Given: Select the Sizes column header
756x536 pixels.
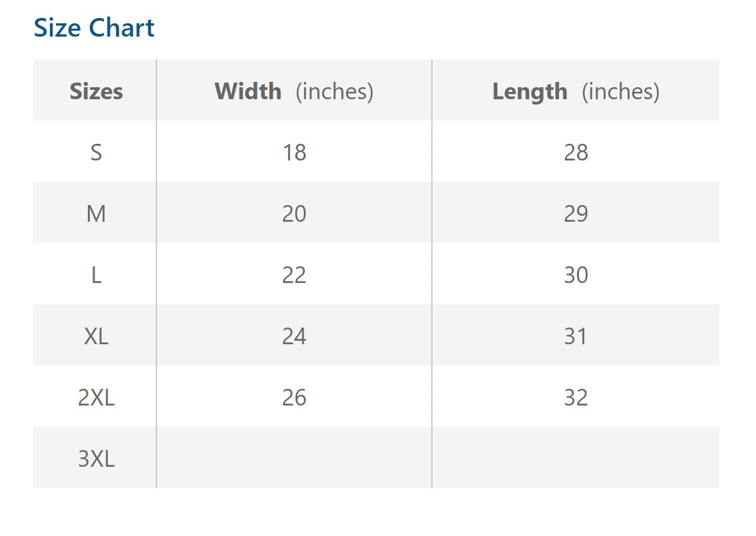Looking at the screenshot, I should (96, 91).
